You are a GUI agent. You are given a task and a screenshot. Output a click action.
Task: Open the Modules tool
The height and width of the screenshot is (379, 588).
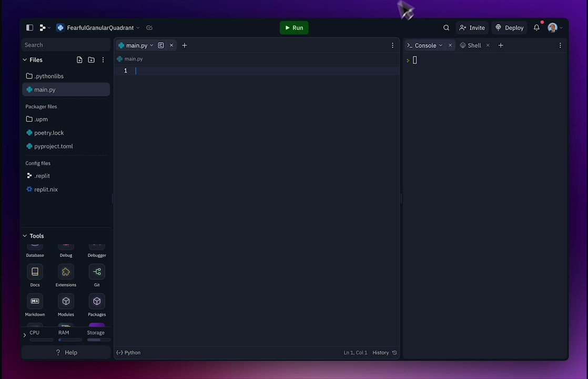(x=66, y=305)
